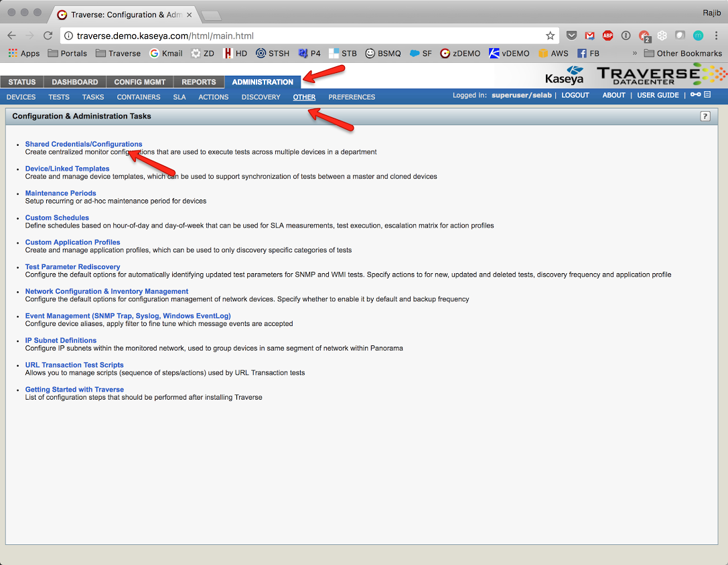Click the LOGOUT link
The height and width of the screenshot is (565, 728).
[575, 95]
